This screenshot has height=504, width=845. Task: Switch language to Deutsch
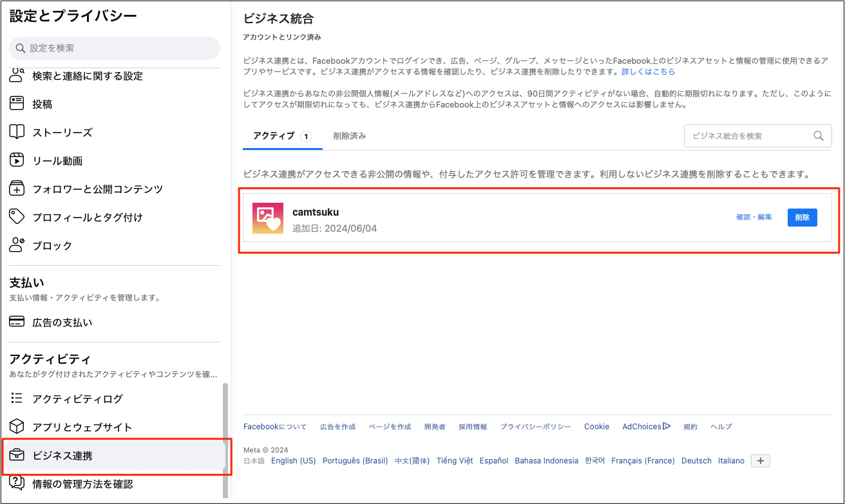click(x=696, y=461)
